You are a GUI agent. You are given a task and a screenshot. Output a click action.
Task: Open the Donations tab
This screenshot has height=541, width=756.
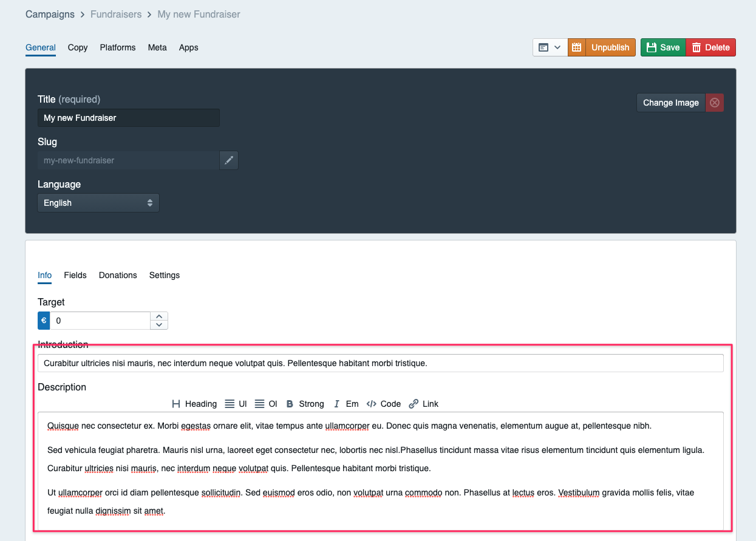(x=118, y=275)
